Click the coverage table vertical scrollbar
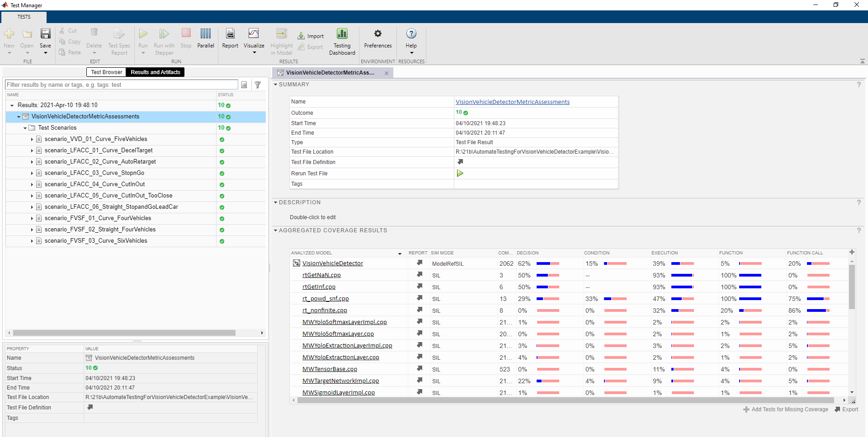868x437 pixels. 852,287
